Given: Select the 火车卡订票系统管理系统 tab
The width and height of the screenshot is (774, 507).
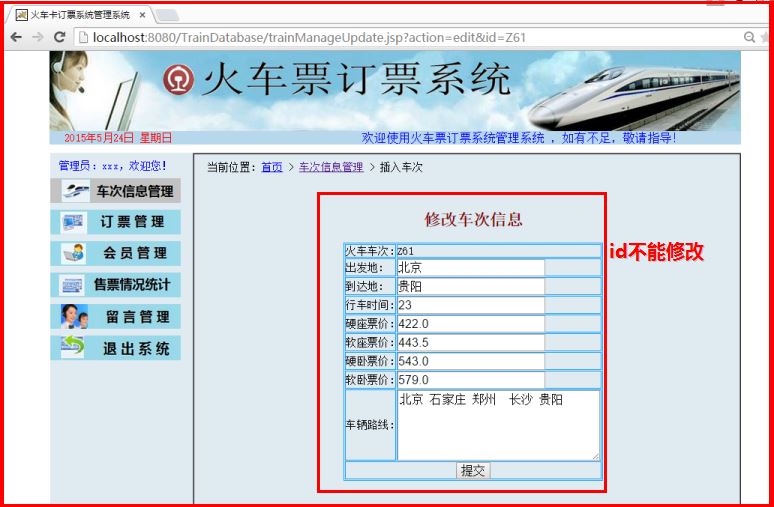Looking at the screenshot, I should click(80, 15).
